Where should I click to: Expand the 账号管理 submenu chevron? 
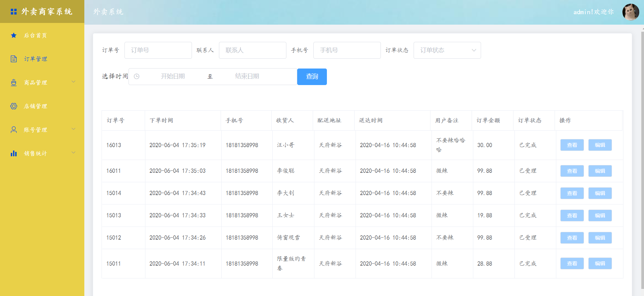pyautogui.click(x=73, y=129)
